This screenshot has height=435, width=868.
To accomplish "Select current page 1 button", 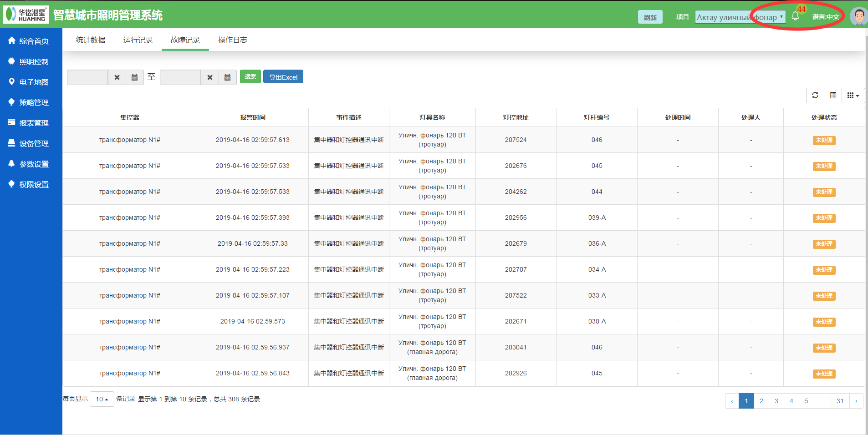I will [746, 401].
